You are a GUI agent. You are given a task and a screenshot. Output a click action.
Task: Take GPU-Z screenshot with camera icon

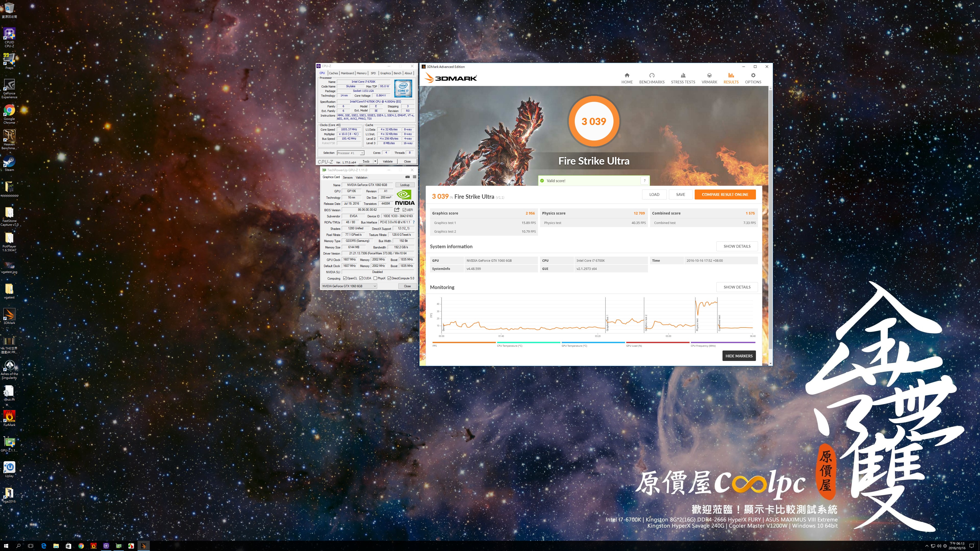pyautogui.click(x=408, y=177)
